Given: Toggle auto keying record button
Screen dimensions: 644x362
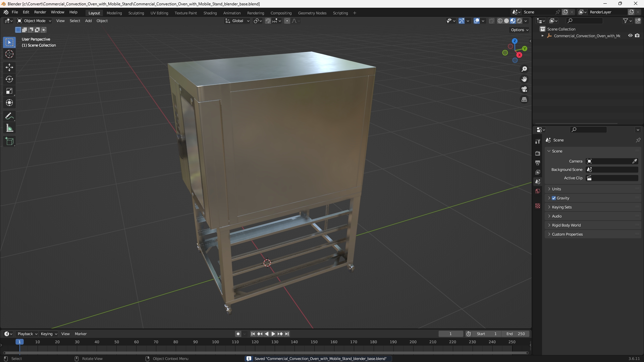Looking at the screenshot, I should (x=238, y=334).
